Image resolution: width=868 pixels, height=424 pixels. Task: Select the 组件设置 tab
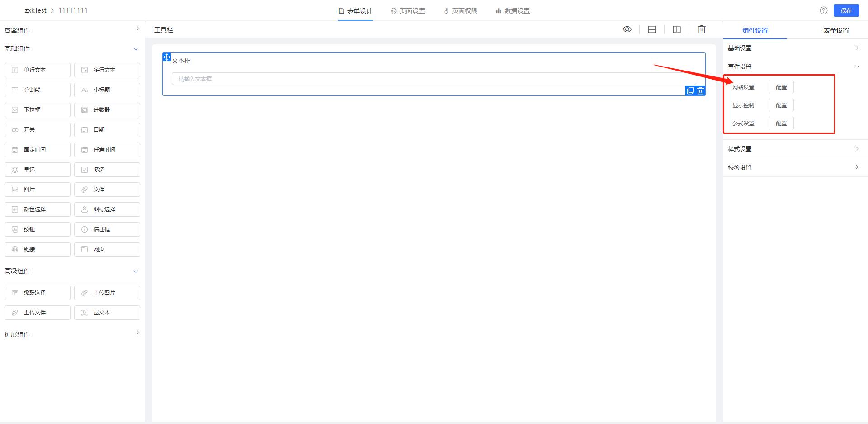point(755,30)
